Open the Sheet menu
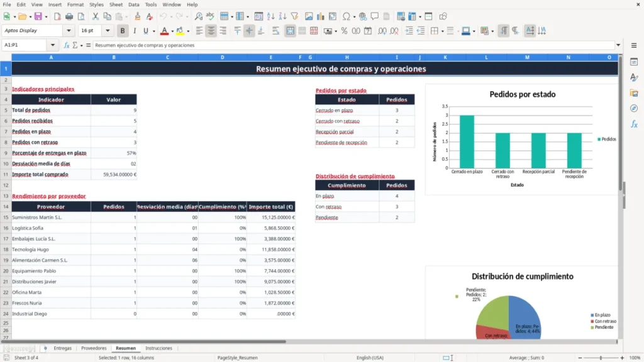Viewport: 644px width, 362px height. coord(116,4)
